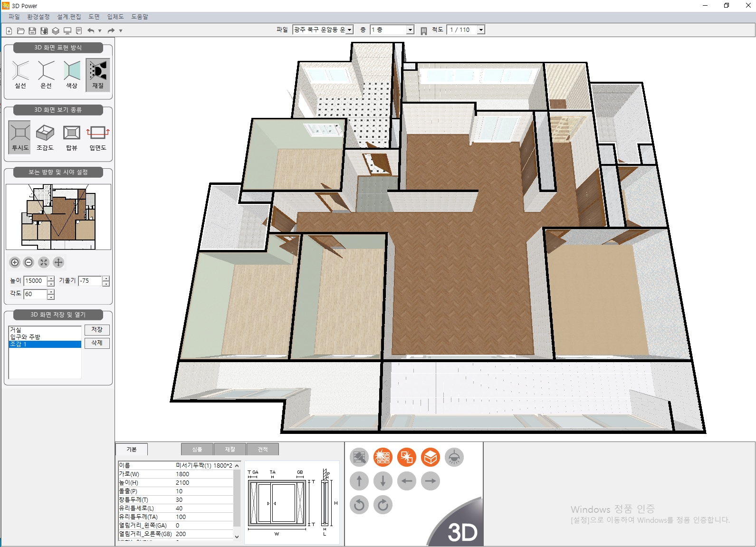
Task: Toggle the orange brick wall display button
Action: [383, 457]
